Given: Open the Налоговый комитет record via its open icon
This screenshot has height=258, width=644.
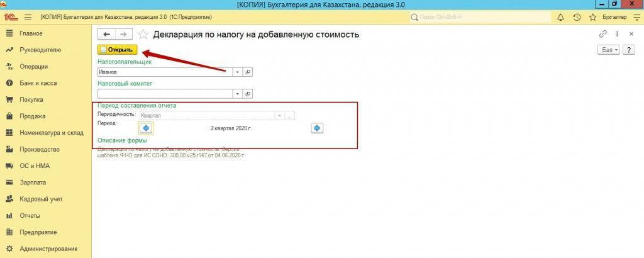Looking at the screenshot, I should [248, 94].
